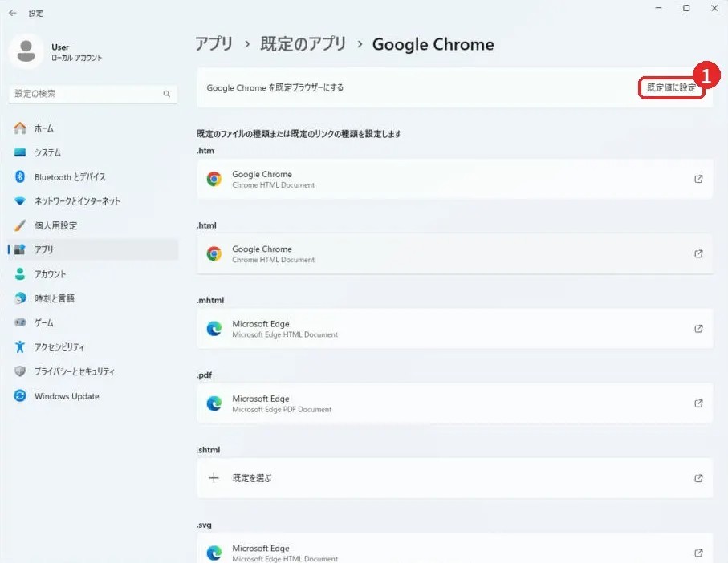Open 時刻と言語 settings

click(93, 298)
